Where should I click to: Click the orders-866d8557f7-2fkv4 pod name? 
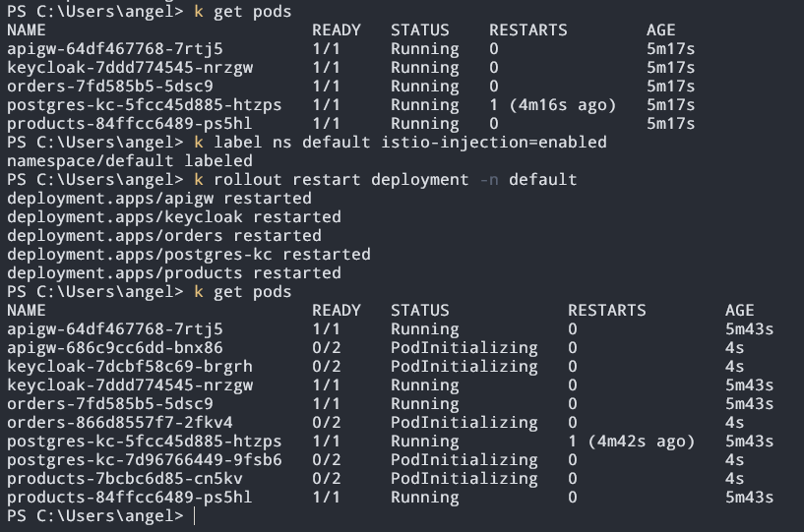click(120, 422)
